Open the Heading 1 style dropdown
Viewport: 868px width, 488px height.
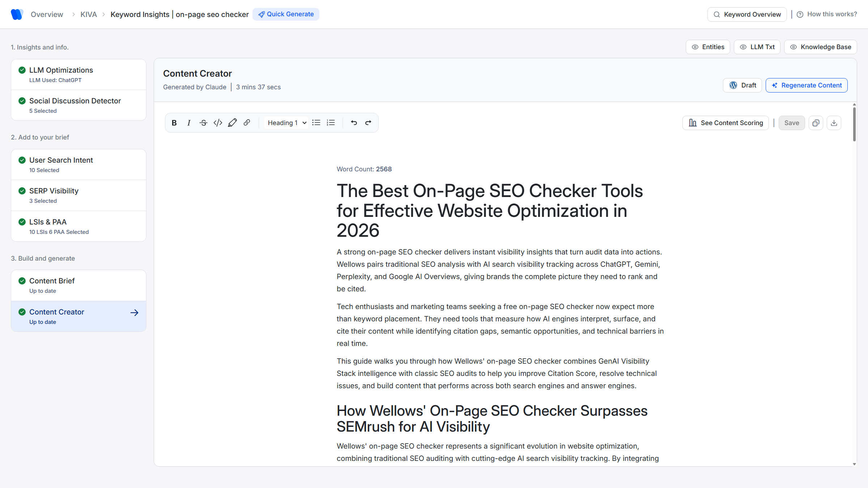[x=286, y=123]
